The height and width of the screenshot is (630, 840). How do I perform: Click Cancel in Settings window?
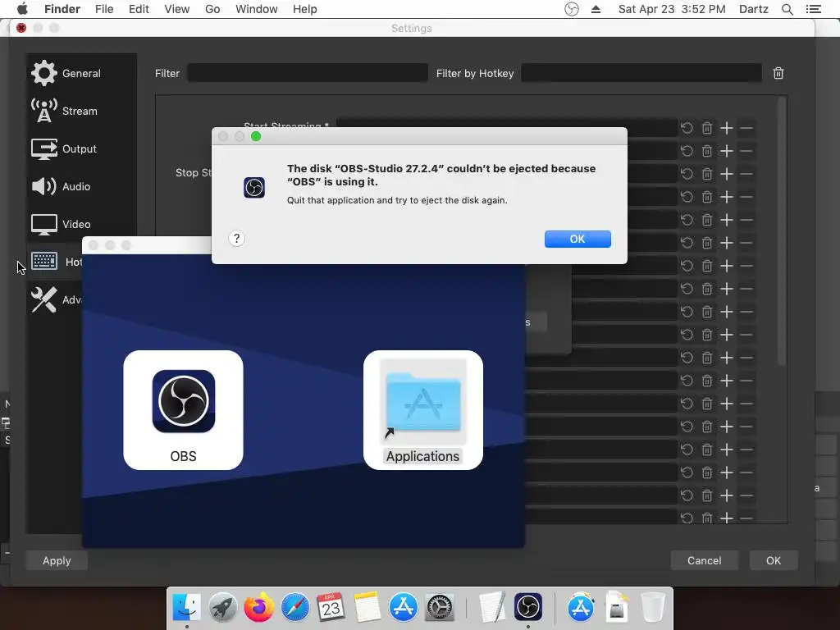(x=704, y=560)
